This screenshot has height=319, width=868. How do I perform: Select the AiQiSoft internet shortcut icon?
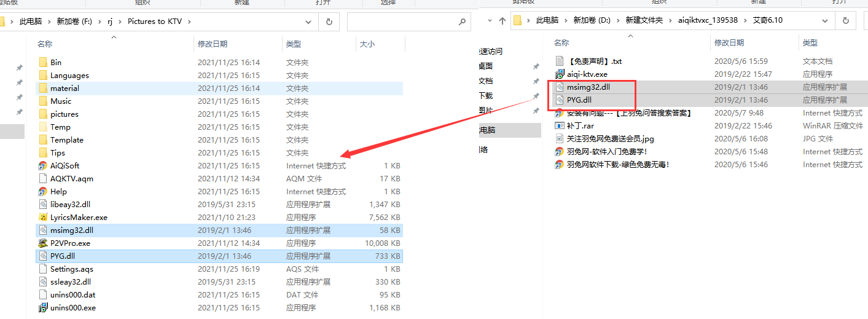point(43,165)
